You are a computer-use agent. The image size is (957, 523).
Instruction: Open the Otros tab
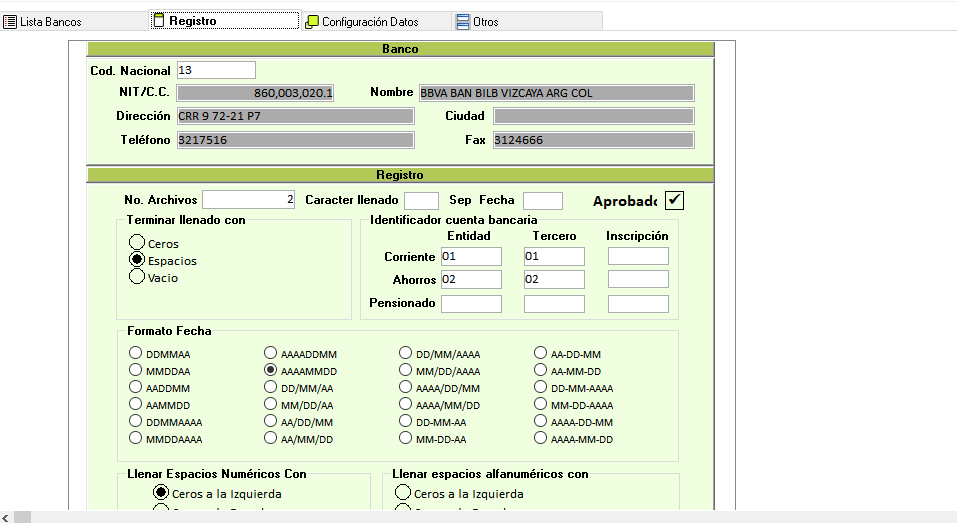(x=486, y=21)
